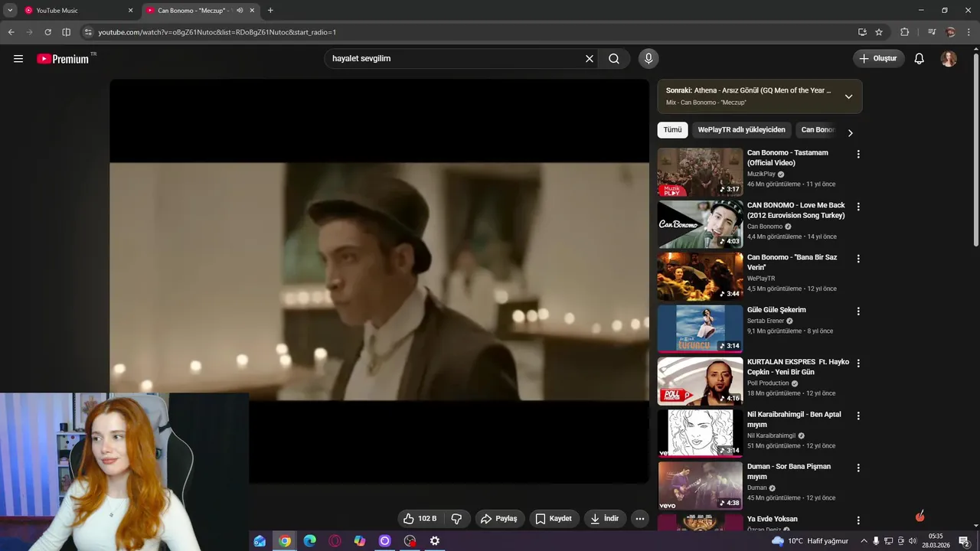The height and width of the screenshot is (551, 980).
Task: Open the Chrome extensions puzzle icon
Action: (905, 32)
